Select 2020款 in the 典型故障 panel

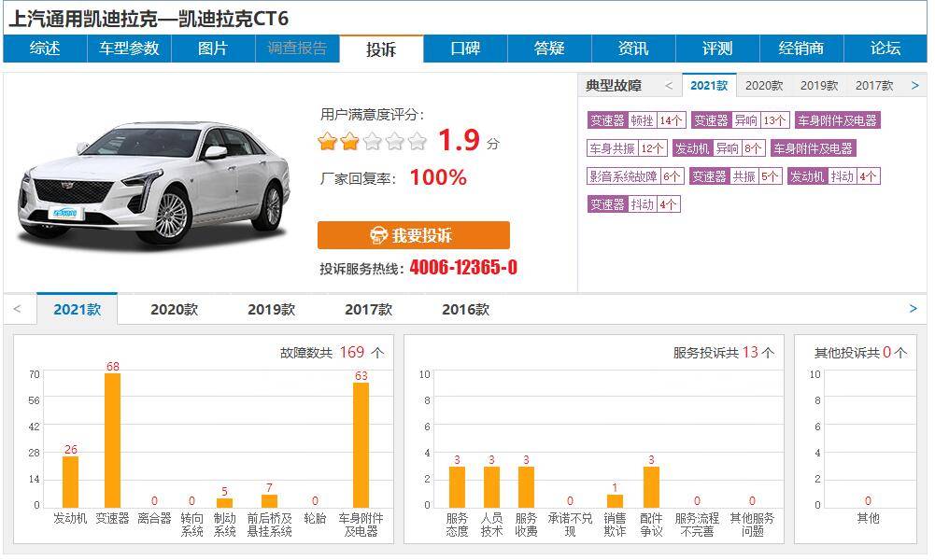[x=764, y=86]
